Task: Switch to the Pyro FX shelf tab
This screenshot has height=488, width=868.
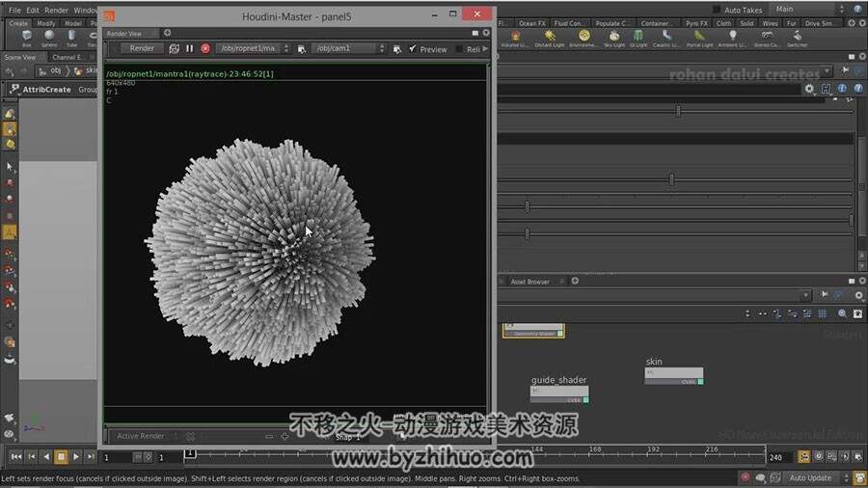Action: pyautogui.click(x=696, y=23)
